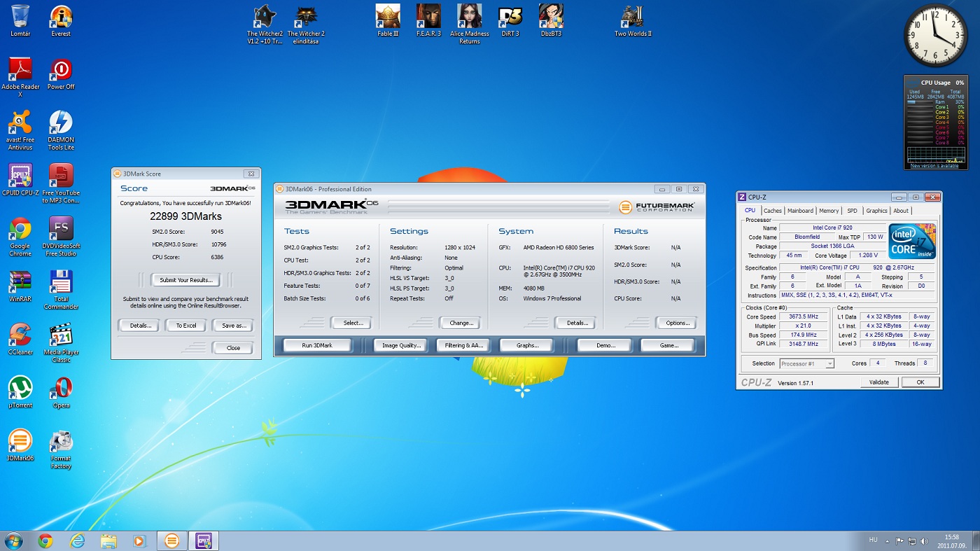
Task: Launch Alice Madness Returns shortcut
Action: [470, 25]
